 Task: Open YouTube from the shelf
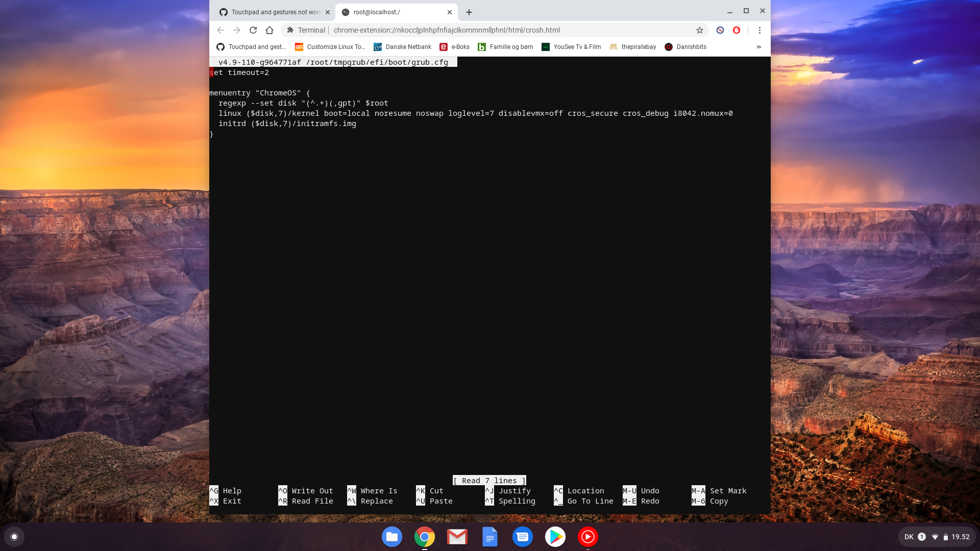point(588,537)
